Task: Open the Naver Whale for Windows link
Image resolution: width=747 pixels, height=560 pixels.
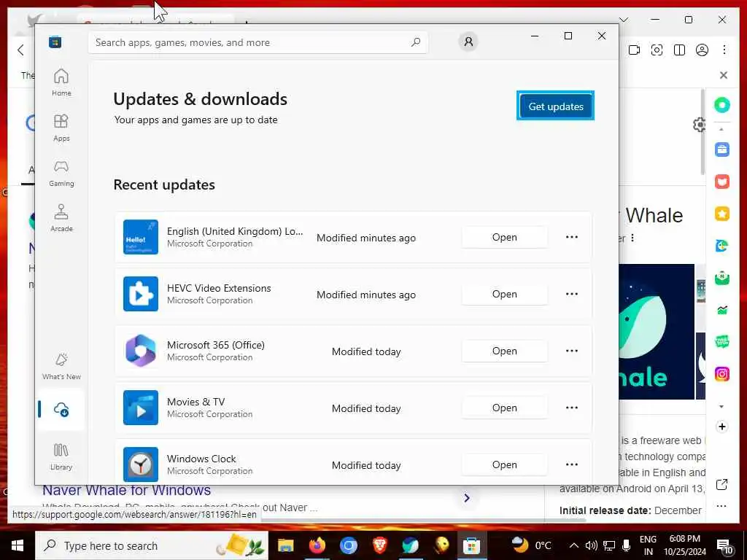Action: (127, 491)
